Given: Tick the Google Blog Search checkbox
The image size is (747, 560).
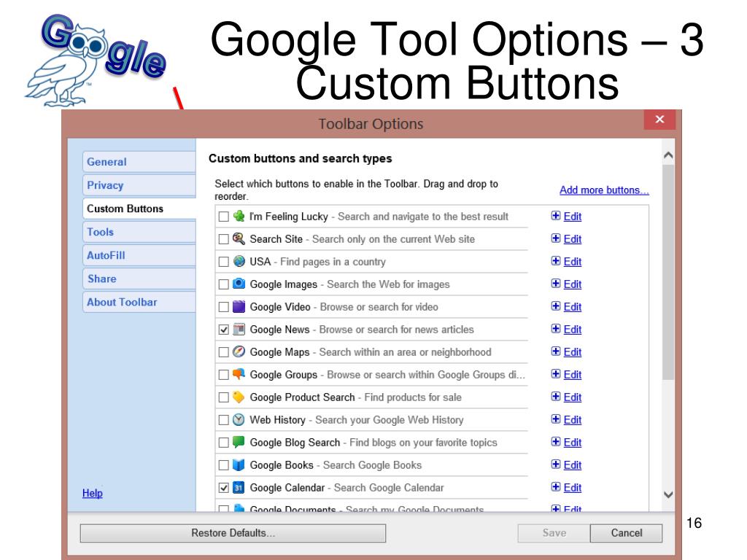Looking at the screenshot, I should coord(223,443).
